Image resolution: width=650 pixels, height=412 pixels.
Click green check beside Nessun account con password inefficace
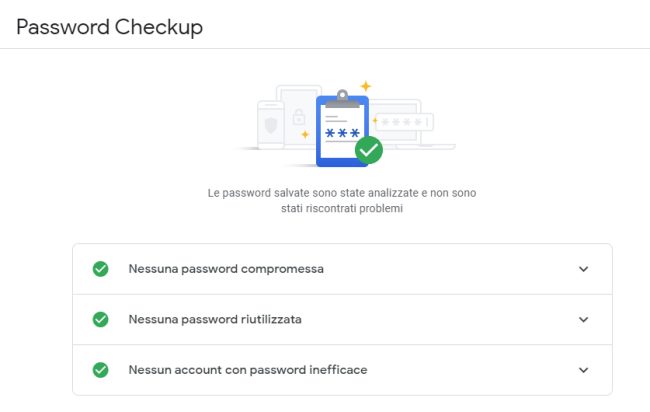(100, 370)
